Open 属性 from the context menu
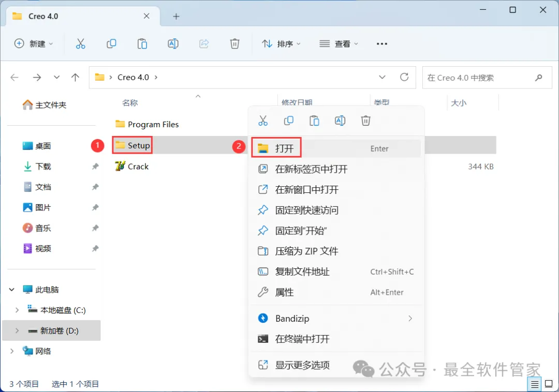559x392 pixels. (x=336, y=292)
